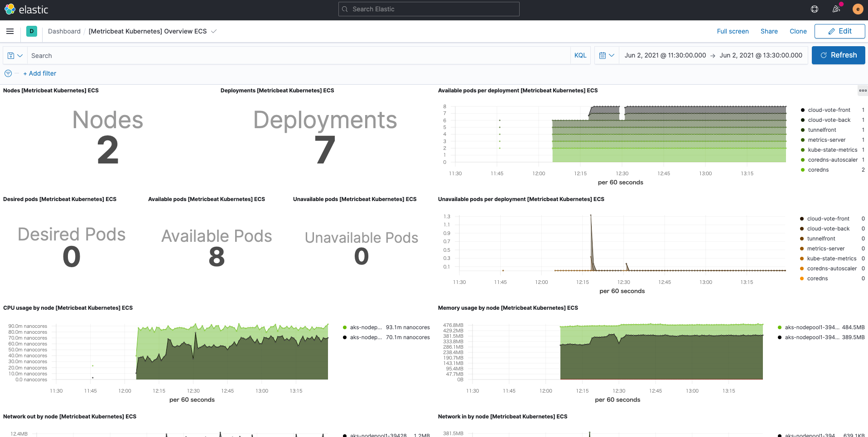This screenshot has height=437, width=868.
Task: Focus the Search Elastic global field
Action: [429, 9]
